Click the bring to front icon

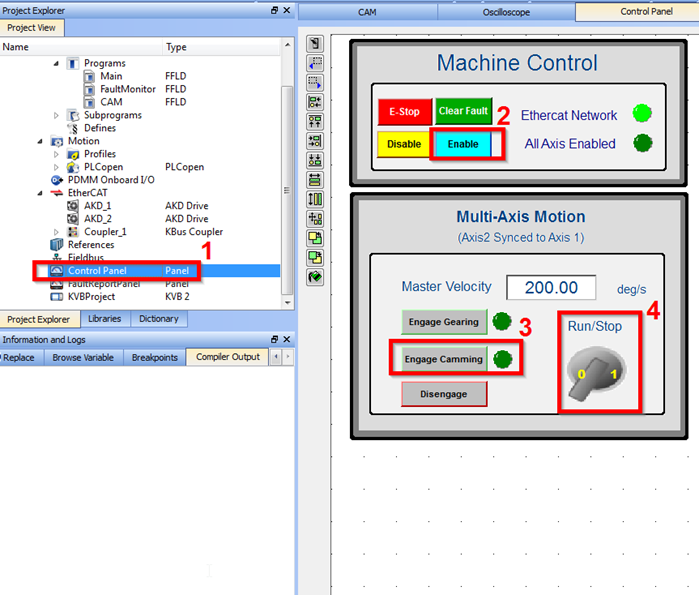[315, 238]
